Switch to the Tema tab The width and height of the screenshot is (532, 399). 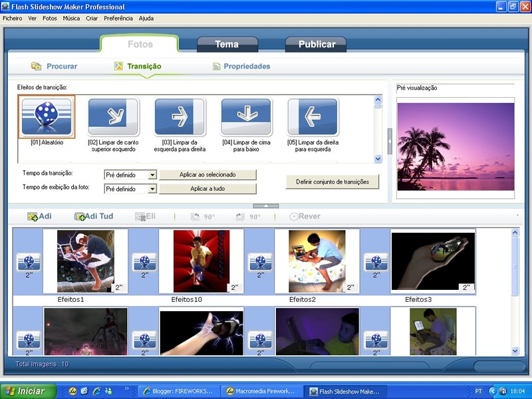click(x=227, y=45)
